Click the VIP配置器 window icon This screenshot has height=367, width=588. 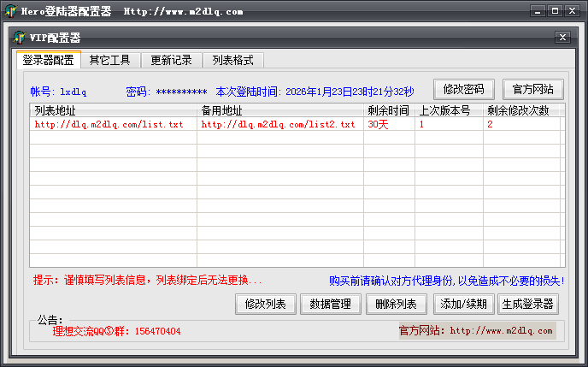20,38
